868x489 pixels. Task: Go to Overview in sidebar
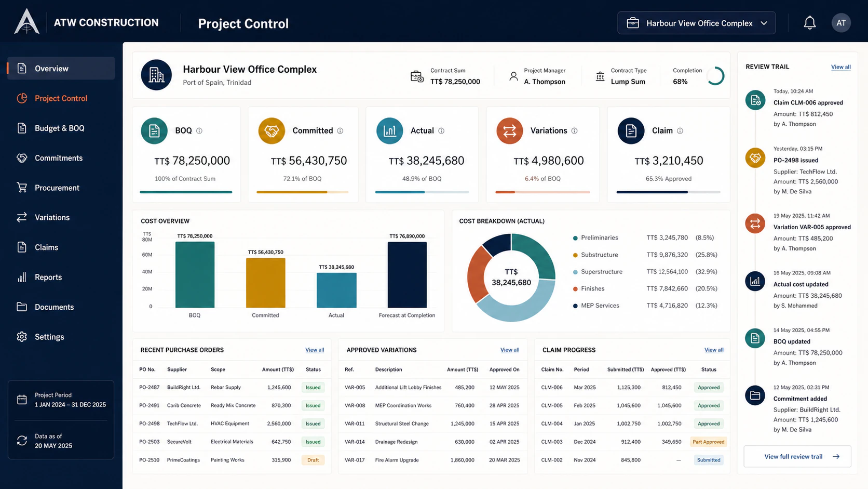(61, 68)
